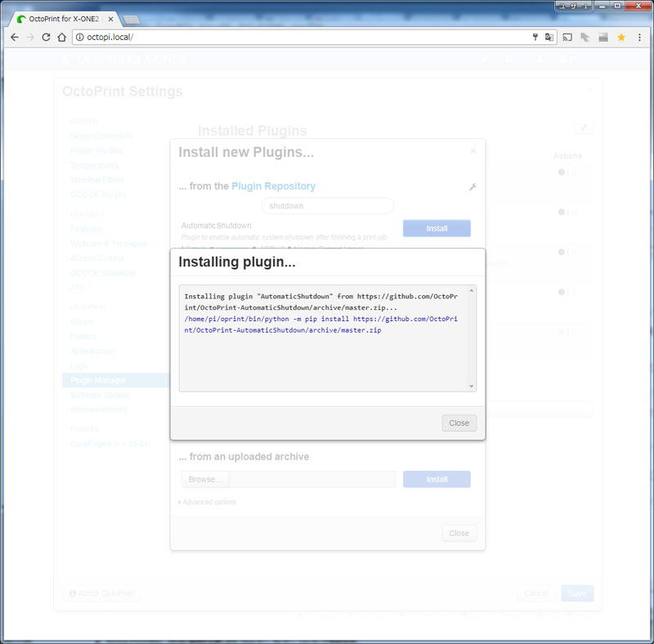Click the saved password key icon

[535, 37]
